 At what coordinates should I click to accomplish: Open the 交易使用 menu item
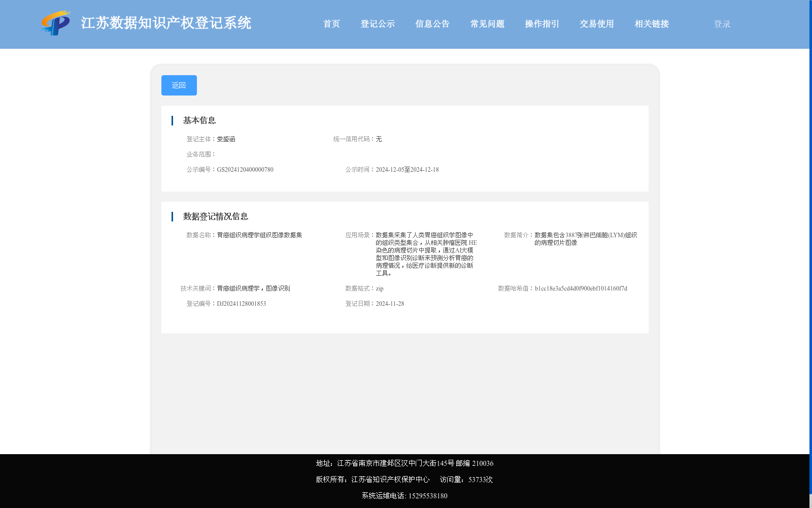(x=597, y=24)
